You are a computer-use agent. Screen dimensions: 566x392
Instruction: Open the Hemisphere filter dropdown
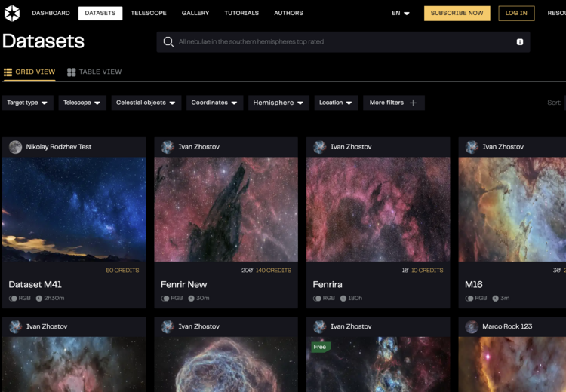(x=278, y=103)
